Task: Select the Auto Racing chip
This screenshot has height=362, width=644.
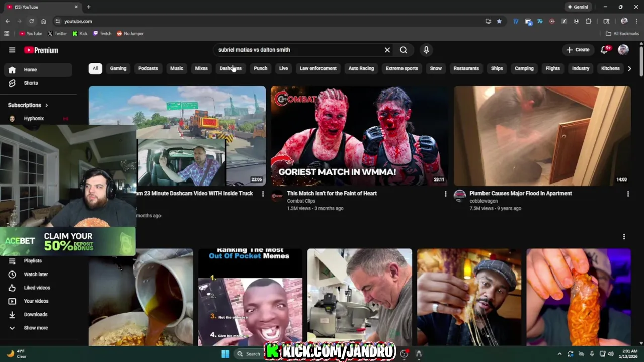Action: pyautogui.click(x=361, y=68)
